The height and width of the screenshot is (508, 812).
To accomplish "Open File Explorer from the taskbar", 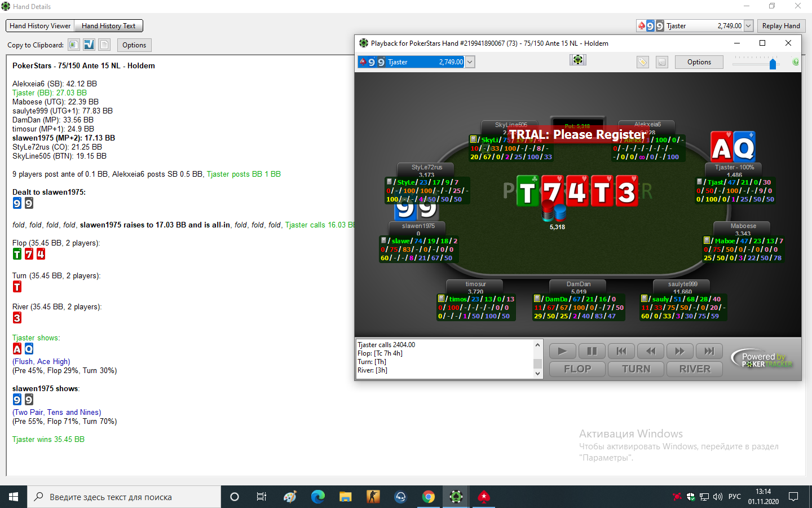I will [x=345, y=497].
